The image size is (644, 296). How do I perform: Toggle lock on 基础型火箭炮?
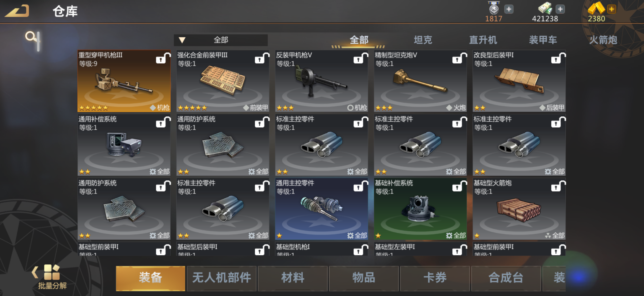[558, 186]
